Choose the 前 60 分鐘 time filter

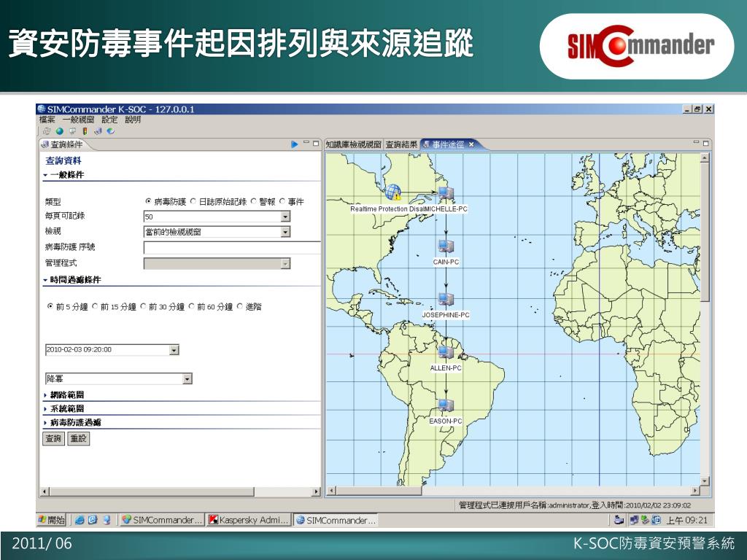pos(192,306)
